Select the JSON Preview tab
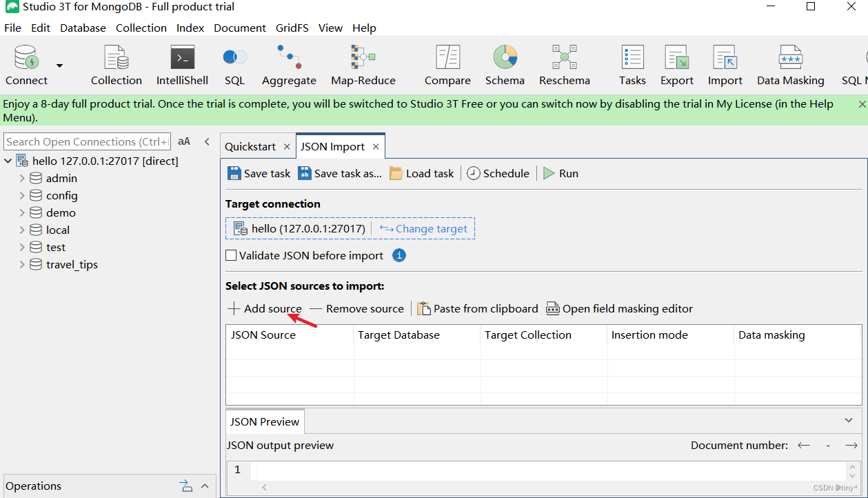Viewport: 868px width, 498px height. (265, 421)
